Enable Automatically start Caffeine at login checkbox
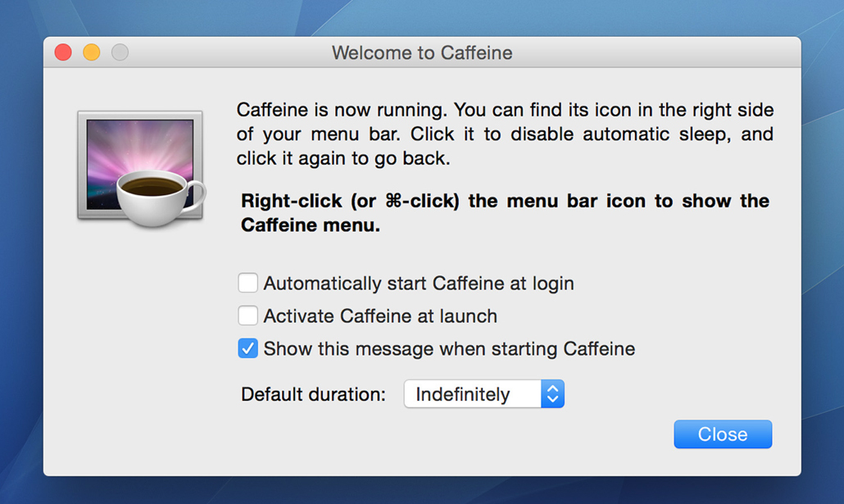This screenshot has width=844, height=504. tap(247, 284)
